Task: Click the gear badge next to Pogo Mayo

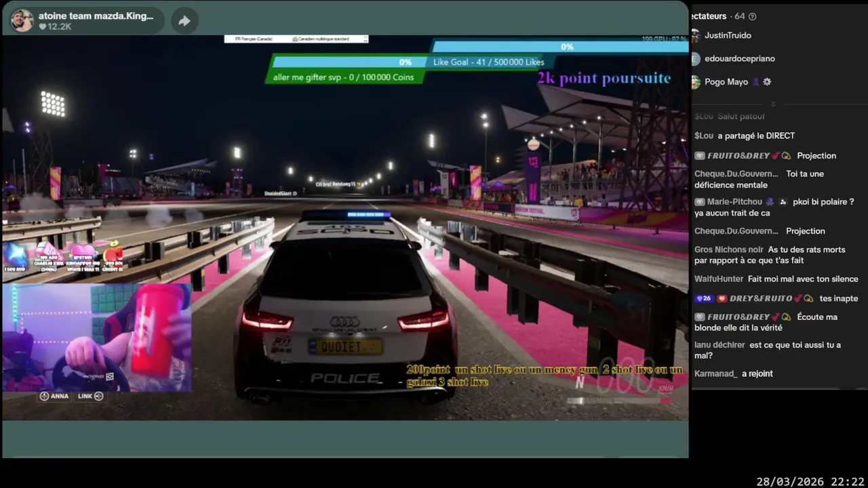Action: (x=767, y=82)
